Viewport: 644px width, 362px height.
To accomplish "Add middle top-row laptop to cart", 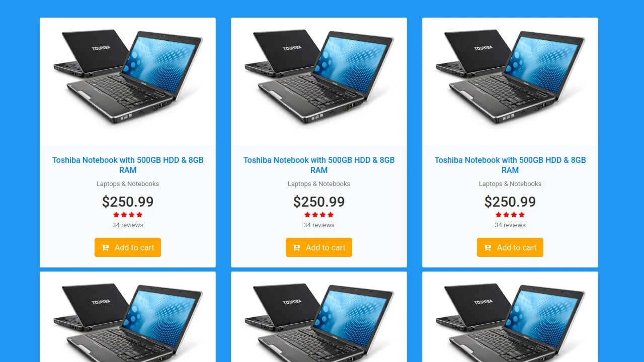I will click(x=319, y=247).
